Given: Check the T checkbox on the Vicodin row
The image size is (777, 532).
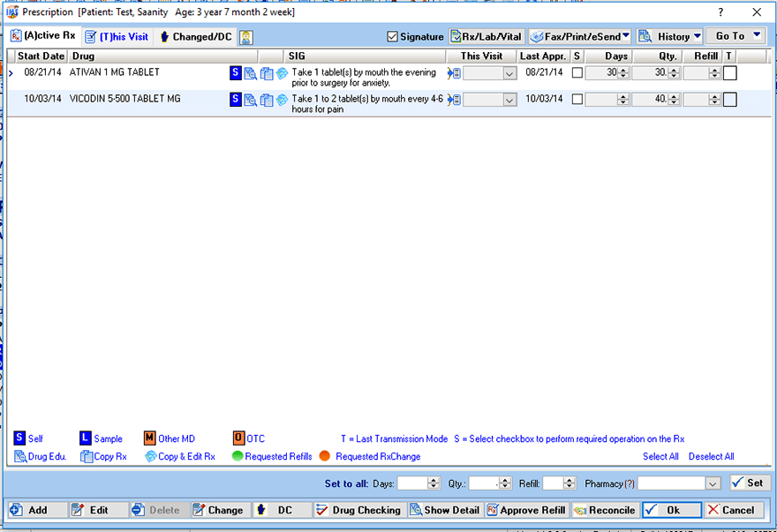Looking at the screenshot, I should click(730, 99).
